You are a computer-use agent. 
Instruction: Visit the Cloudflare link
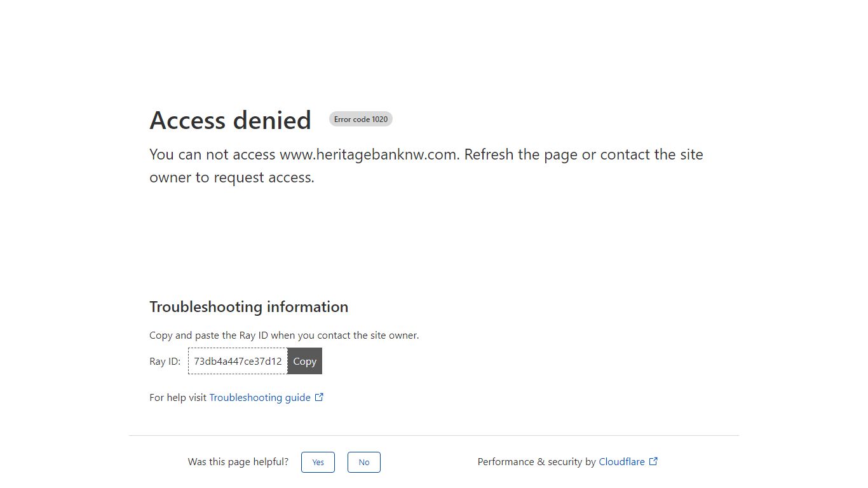(x=621, y=462)
